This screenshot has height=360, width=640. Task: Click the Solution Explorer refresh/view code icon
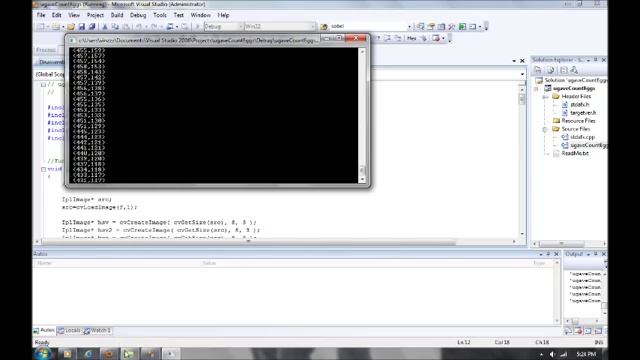(x=563, y=70)
